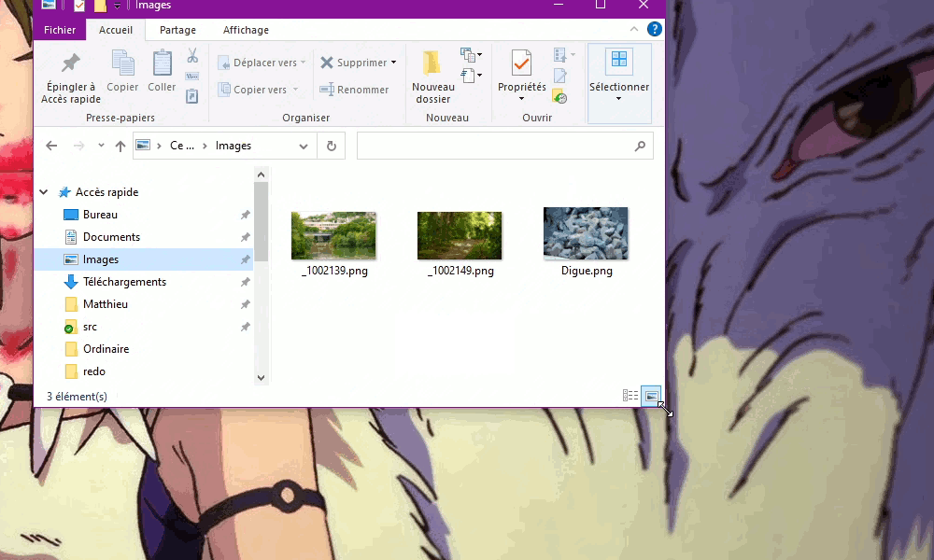The image size is (934, 560).
Task: Cut selection with the scissors icon
Action: tap(191, 56)
